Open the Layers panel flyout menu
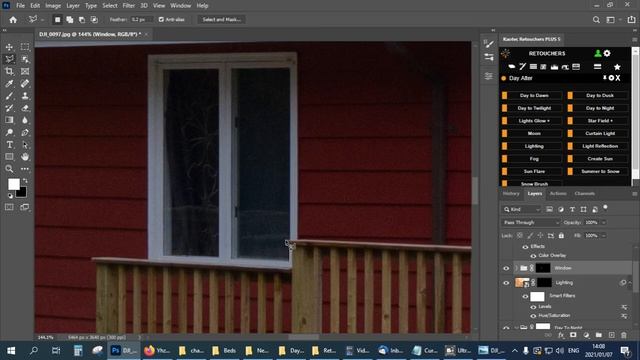 [634, 194]
